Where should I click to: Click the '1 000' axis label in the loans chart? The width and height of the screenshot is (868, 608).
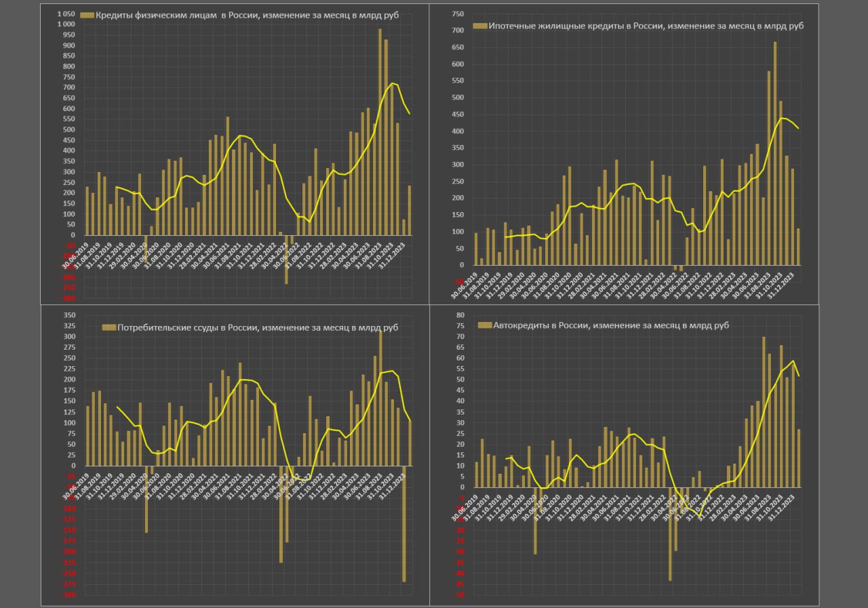66,24
